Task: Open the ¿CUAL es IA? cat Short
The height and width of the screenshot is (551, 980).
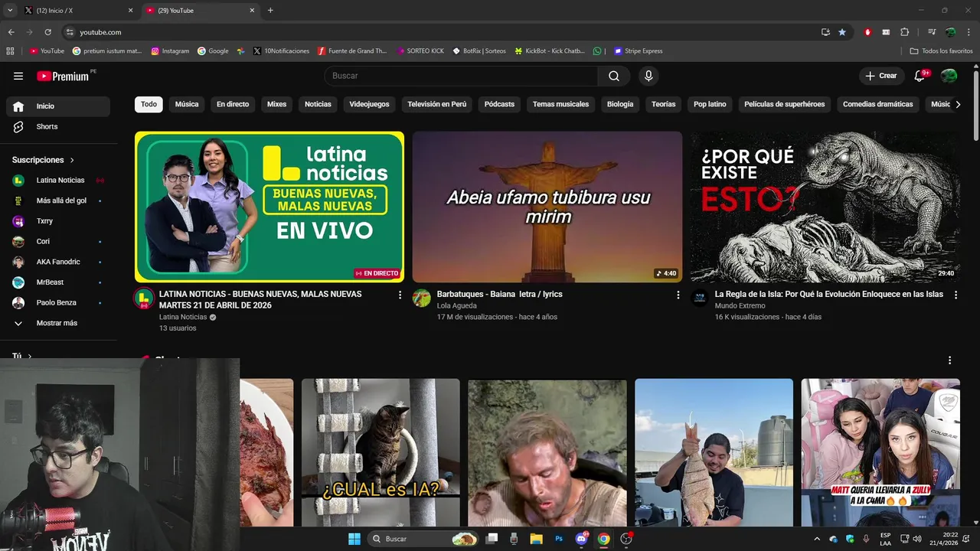Action: point(381,452)
